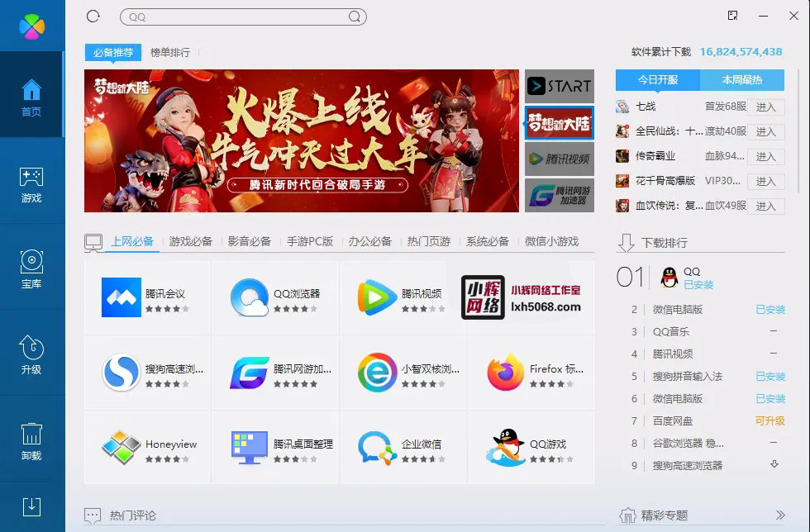Switch to 榜单排行 tab
The width and height of the screenshot is (810, 532).
170,52
